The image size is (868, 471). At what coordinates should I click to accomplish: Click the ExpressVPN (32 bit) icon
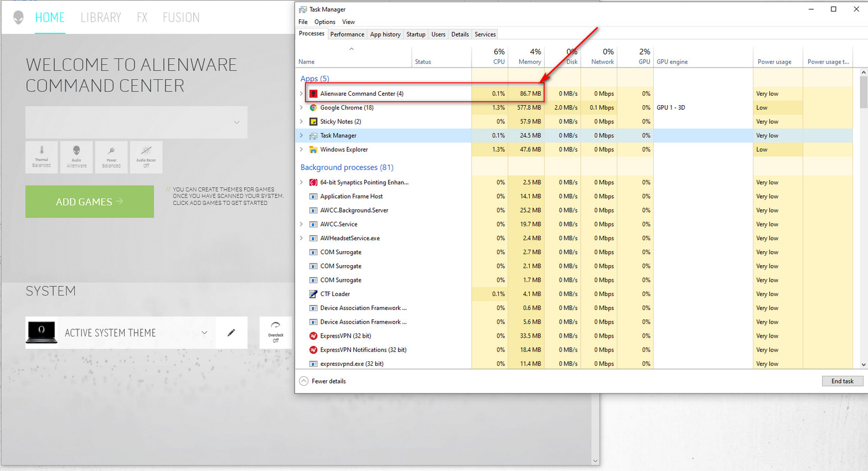pos(313,336)
